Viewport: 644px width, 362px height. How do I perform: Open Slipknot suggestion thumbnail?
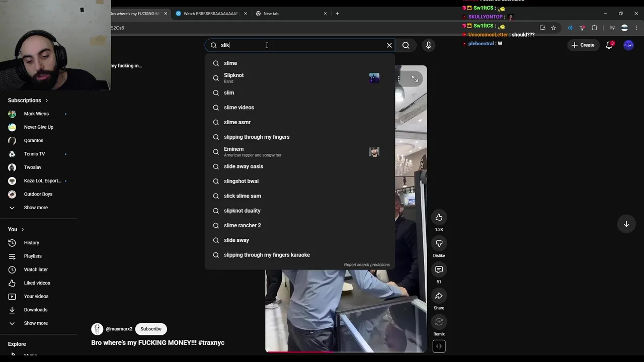[x=374, y=78]
